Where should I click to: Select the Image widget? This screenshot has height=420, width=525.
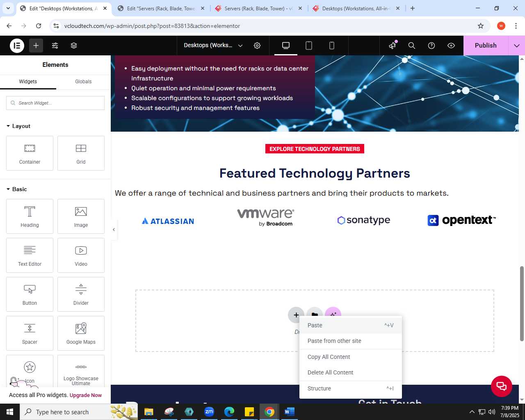81,216
